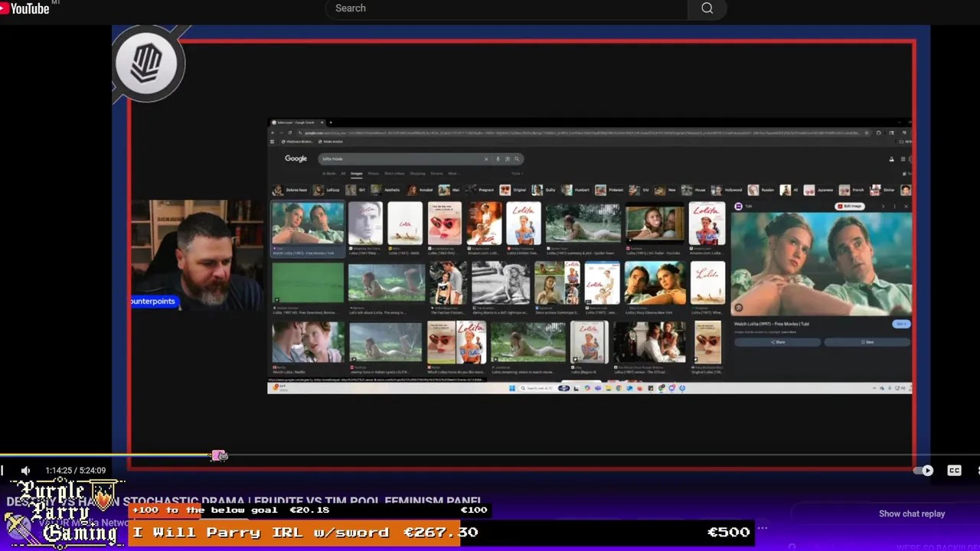Open the three-dot more actions menu

[x=762, y=528]
